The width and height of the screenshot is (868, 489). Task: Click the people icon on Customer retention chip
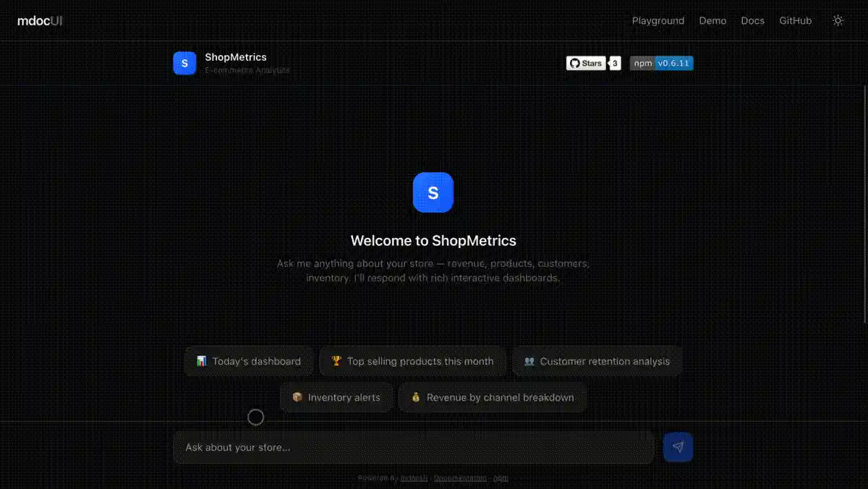pos(529,361)
